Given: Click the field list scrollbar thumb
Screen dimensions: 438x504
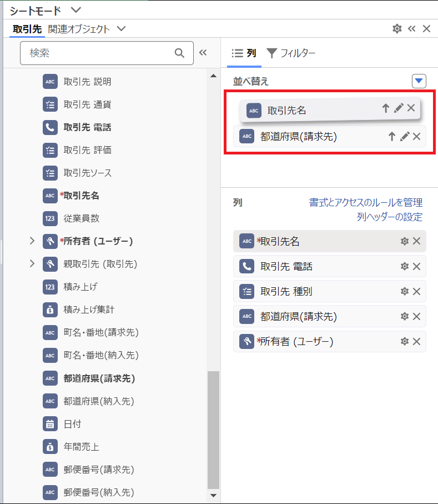Looking at the screenshot, I should (213, 430).
